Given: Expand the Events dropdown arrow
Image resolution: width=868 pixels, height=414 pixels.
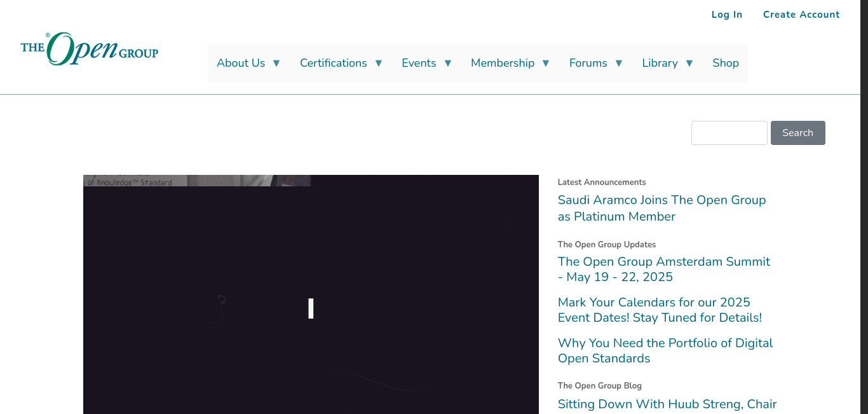Looking at the screenshot, I should [448, 63].
